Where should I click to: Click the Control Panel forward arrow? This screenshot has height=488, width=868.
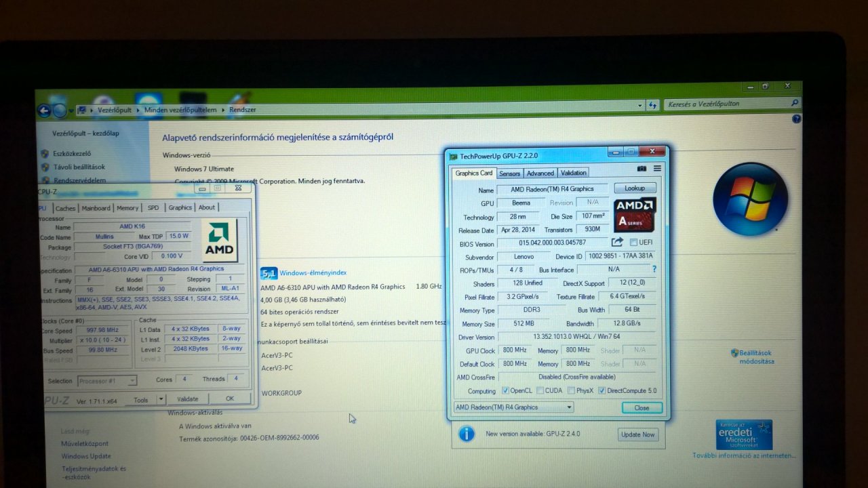tap(60, 110)
